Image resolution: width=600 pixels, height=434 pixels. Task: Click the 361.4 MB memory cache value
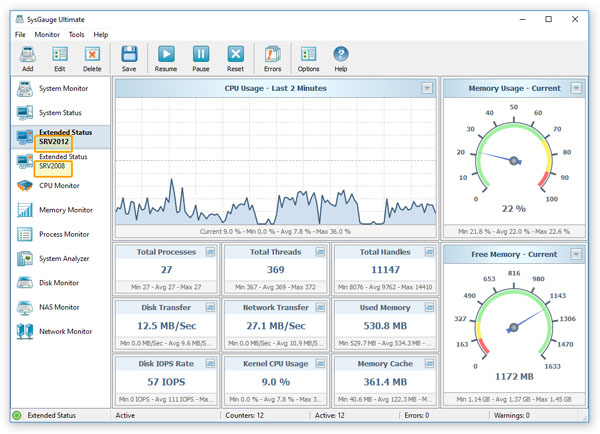[x=385, y=382]
